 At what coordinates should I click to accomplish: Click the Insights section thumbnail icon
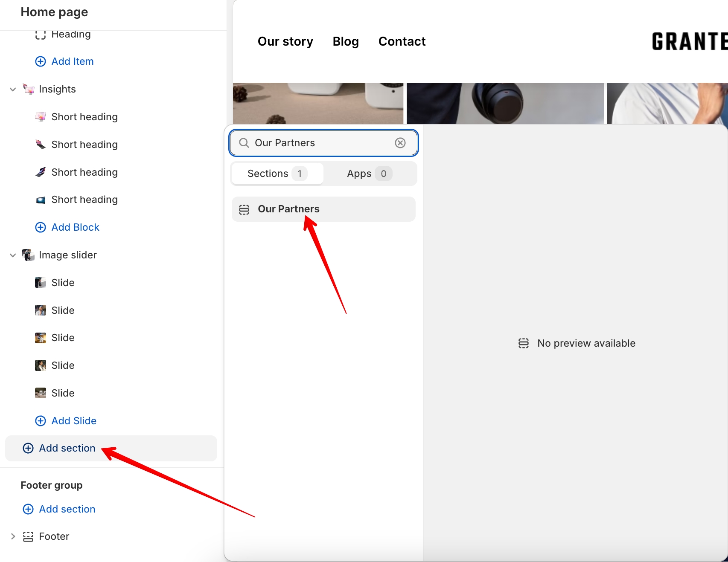click(28, 89)
